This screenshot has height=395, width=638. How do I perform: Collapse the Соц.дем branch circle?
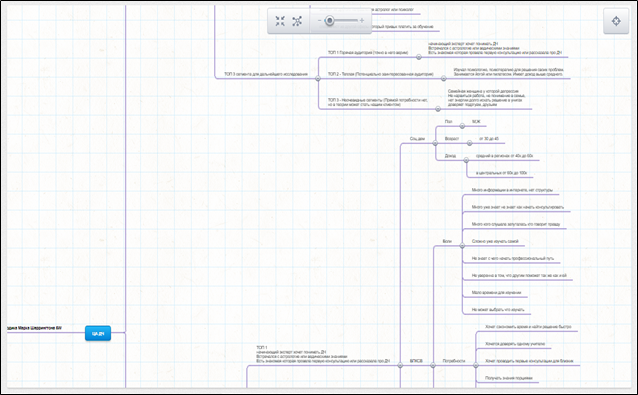tap(435, 143)
